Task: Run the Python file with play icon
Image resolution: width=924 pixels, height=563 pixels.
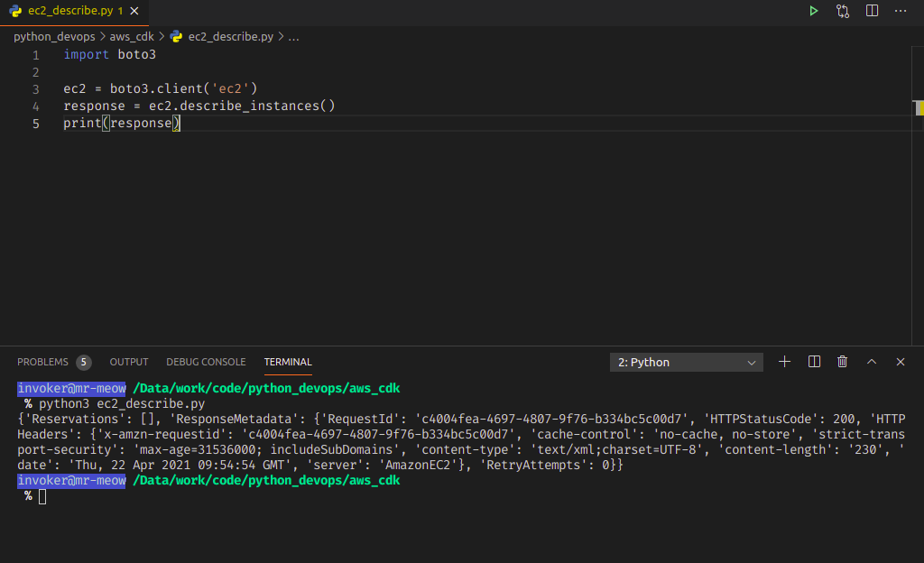Action: point(813,11)
